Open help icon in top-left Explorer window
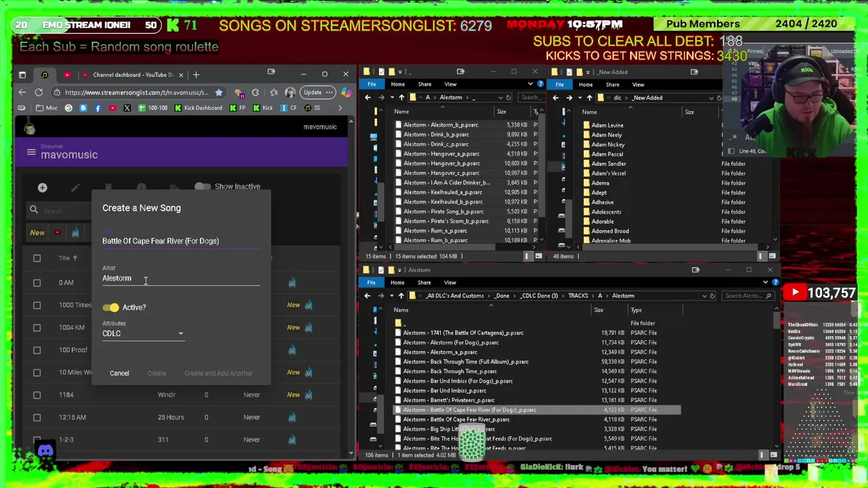The width and height of the screenshot is (868, 488). click(540, 84)
